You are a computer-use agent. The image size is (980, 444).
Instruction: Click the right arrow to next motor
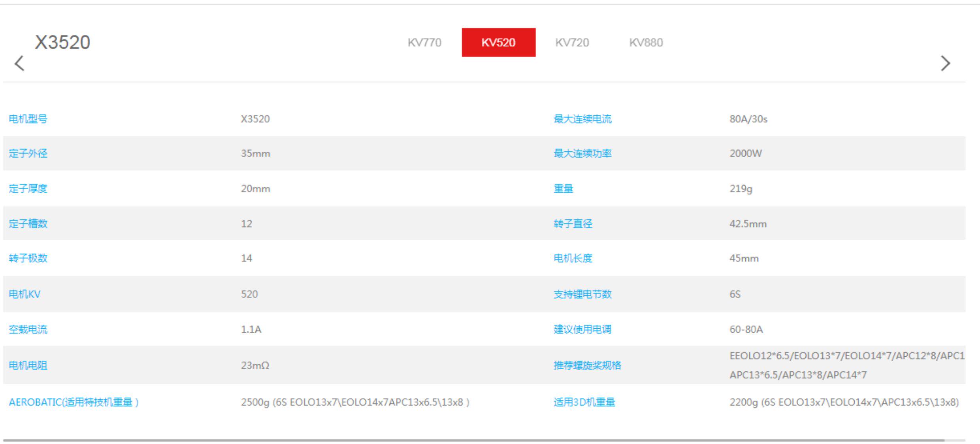(x=945, y=63)
